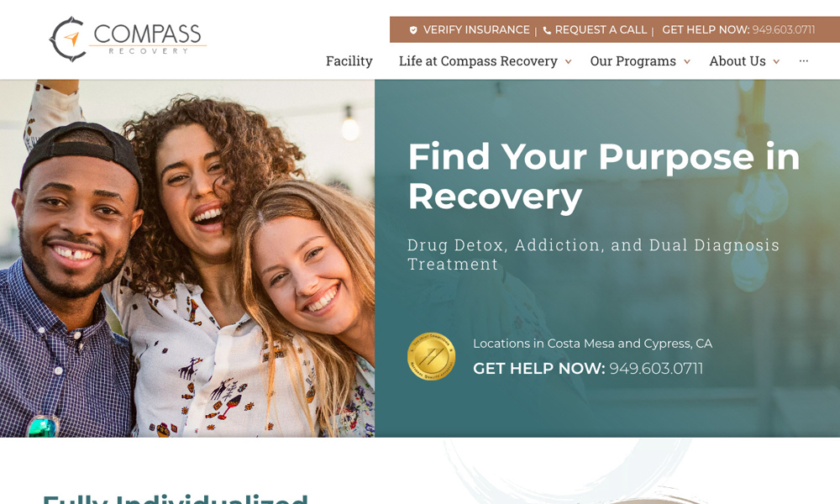Click the gold Joint Commission seal

point(431,357)
